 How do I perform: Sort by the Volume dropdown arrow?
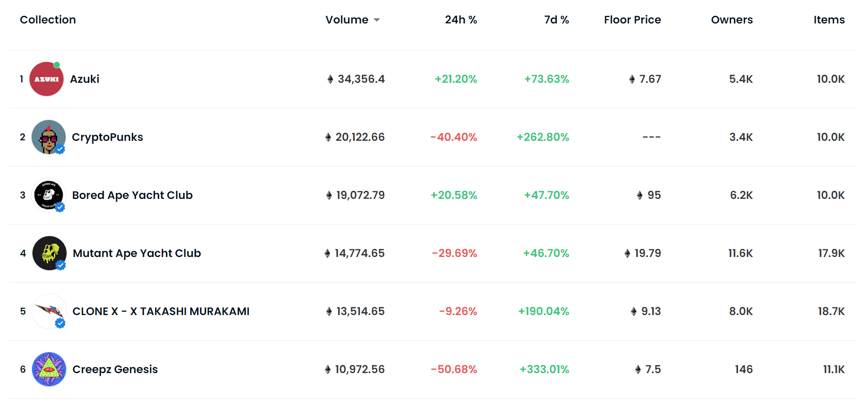376,20
